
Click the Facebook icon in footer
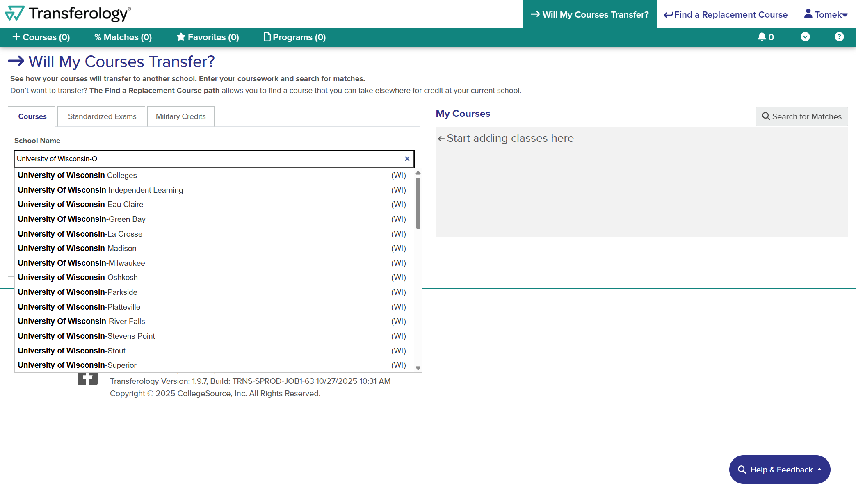click(x=87, y=379)
